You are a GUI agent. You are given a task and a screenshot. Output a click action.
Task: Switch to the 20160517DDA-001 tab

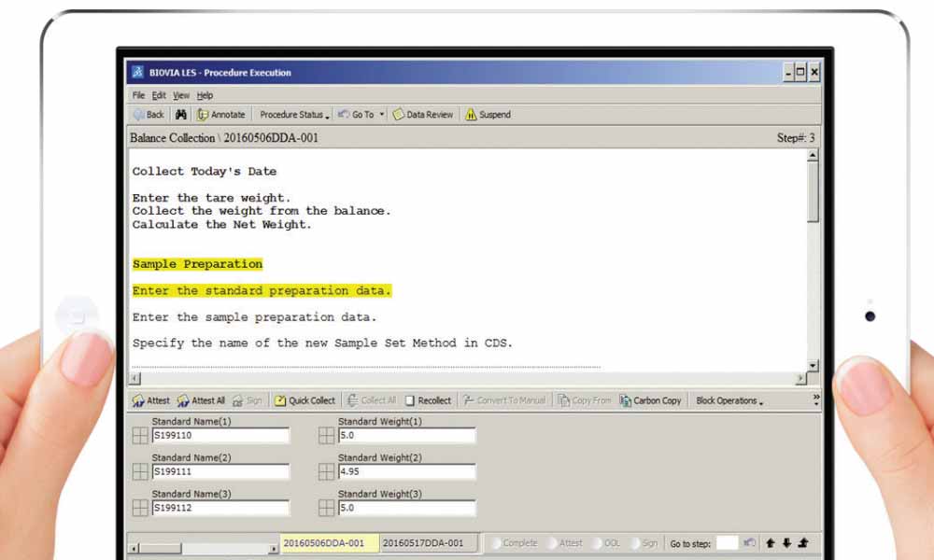pyautogui.click(x=429, y=543)
